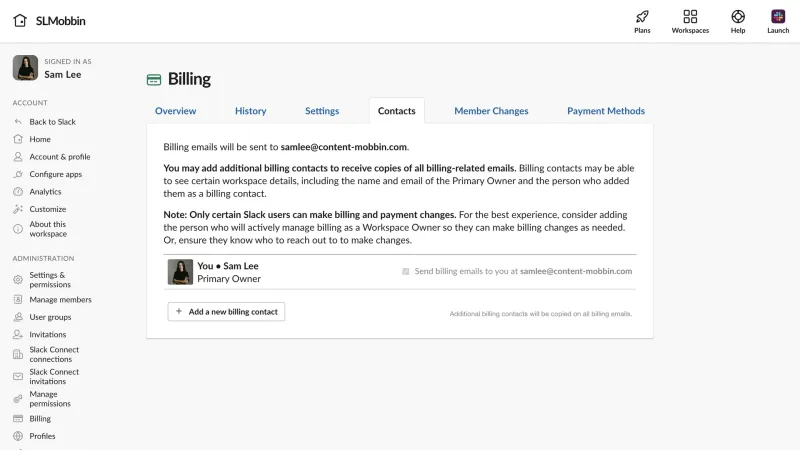Click the Help lifebuoy icon
Image resolution: width=800 pixels, height=450 pixels.
pyautogui.click(x=738, y=16)
